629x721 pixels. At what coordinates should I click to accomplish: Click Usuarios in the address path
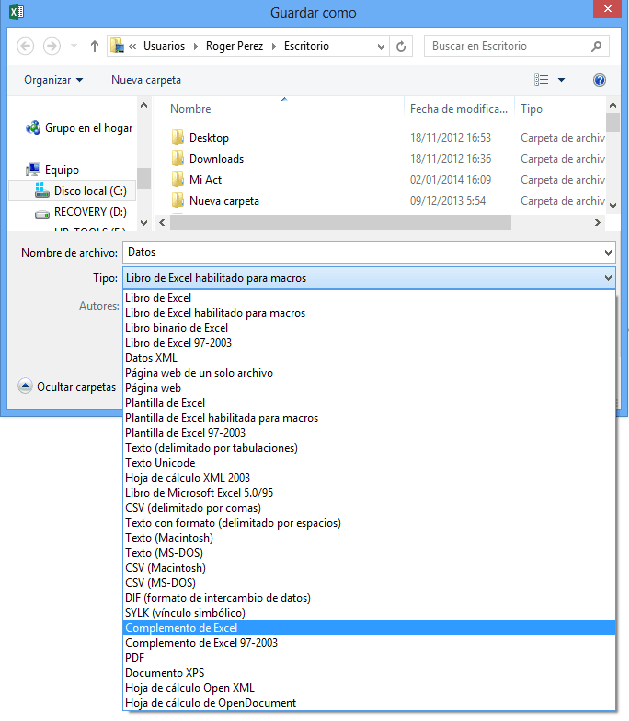(164, 46)
